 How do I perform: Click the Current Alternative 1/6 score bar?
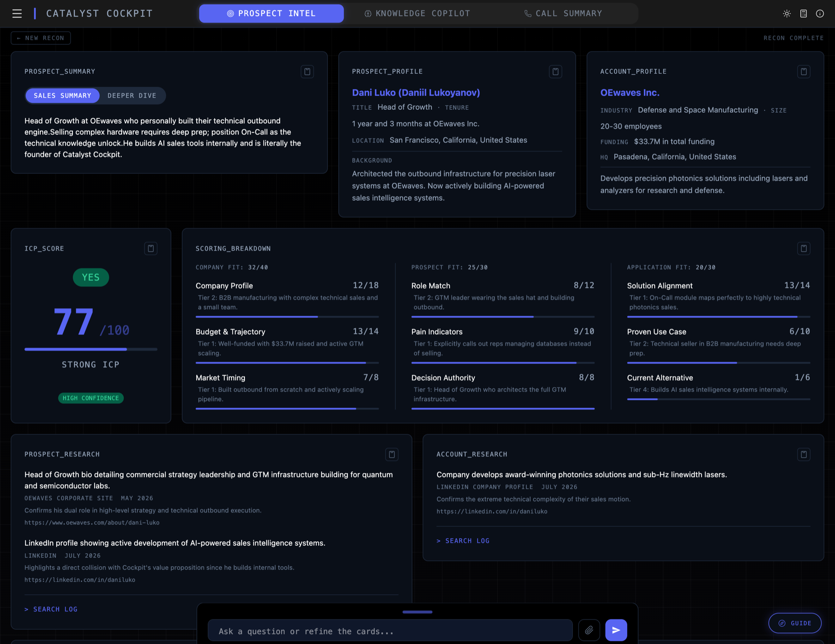pos(719,399)
